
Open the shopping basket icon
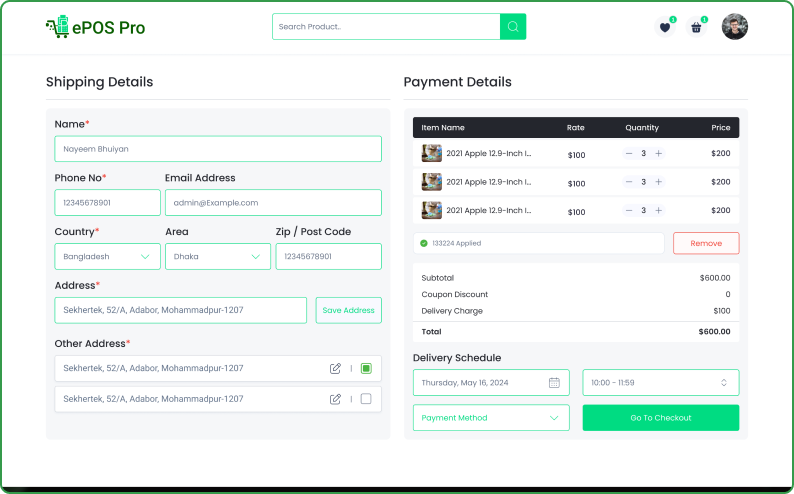click(x=696, y=28)
